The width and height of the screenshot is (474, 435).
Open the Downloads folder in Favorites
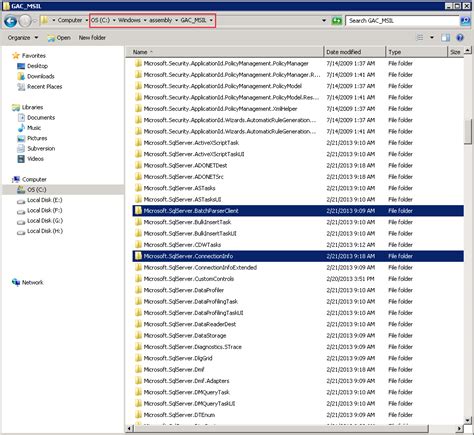point(36,76)
